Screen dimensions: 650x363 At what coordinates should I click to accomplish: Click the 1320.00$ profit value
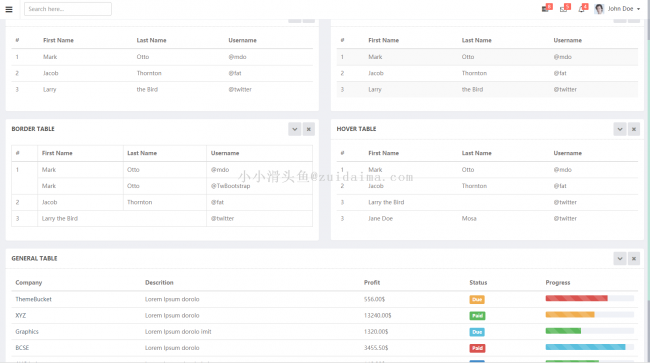point(376,332)
